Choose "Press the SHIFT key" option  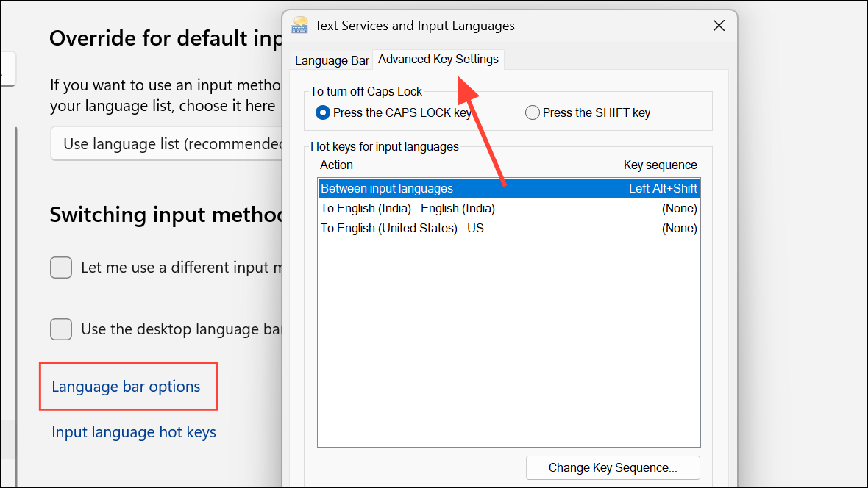(x=532, y=112)
